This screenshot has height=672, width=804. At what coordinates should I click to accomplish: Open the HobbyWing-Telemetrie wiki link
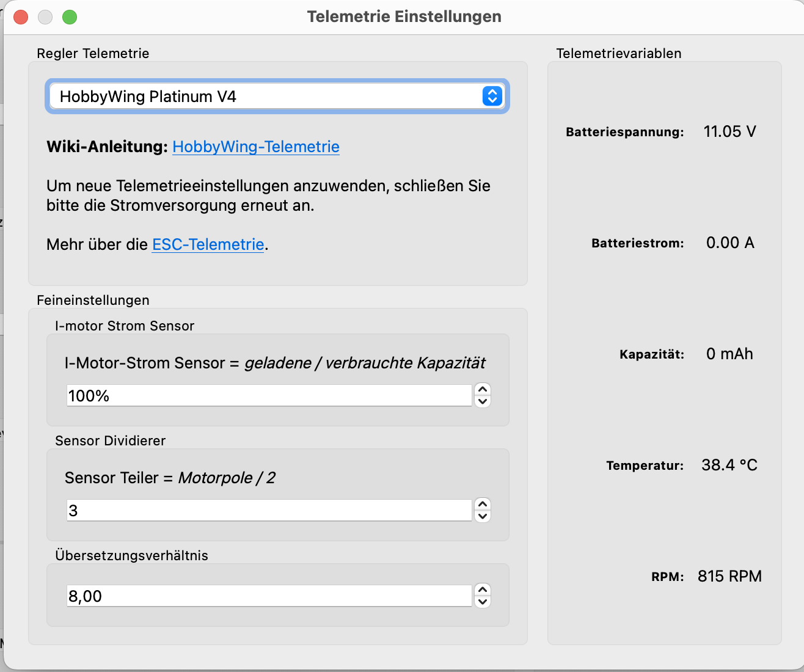pyautogui.click(x=255, y=147)
